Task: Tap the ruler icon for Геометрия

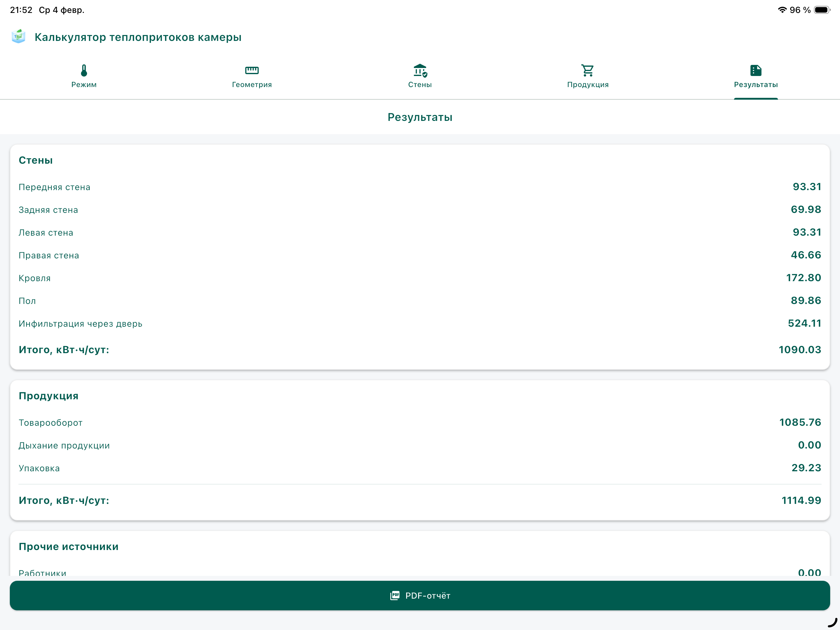Action: point(252,70)
